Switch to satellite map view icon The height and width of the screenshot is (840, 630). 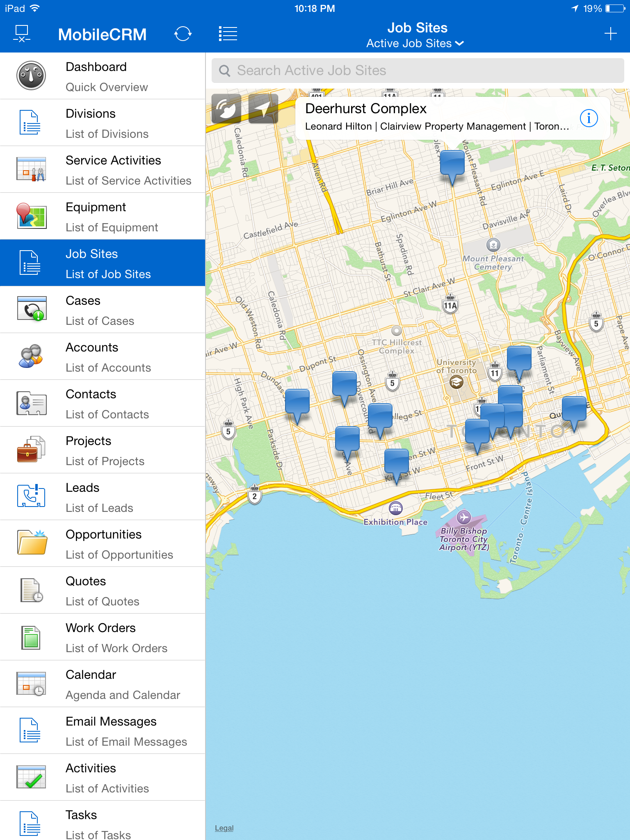(x=226, y=109)
